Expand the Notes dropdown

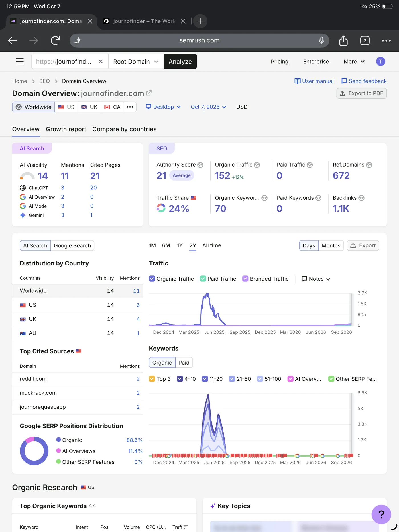click(316, 279)
